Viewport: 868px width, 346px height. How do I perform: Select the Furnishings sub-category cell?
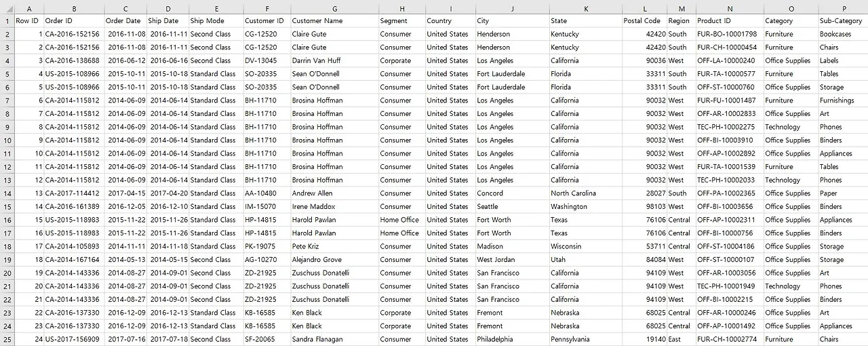843,100
